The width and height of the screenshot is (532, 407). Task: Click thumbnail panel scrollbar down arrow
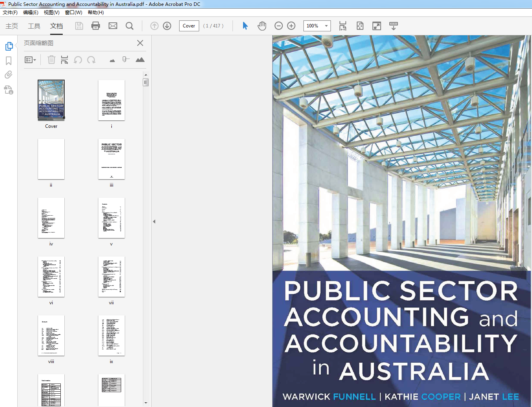pos(146,403)
